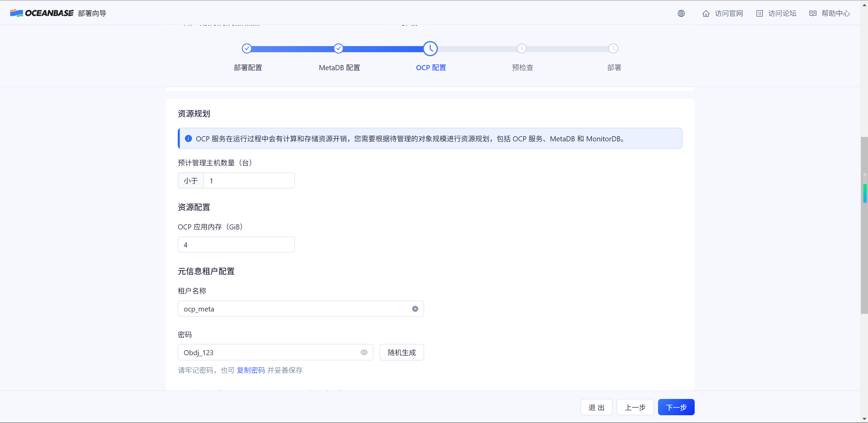Viewport: 868px width, 423px height.
Task: Open 访问官网 link
Action: coord(729,14)
